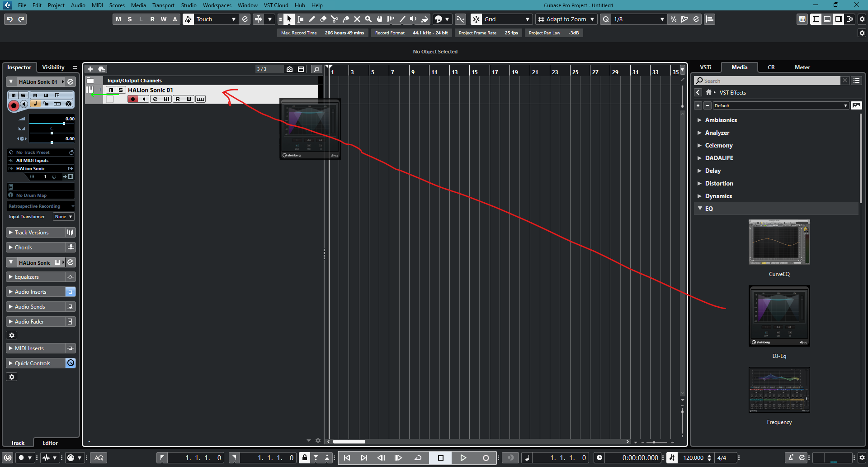This screenshot has height=467, width=868.
Task: Select the Comp hand tool
Action: tap(380, 19)
